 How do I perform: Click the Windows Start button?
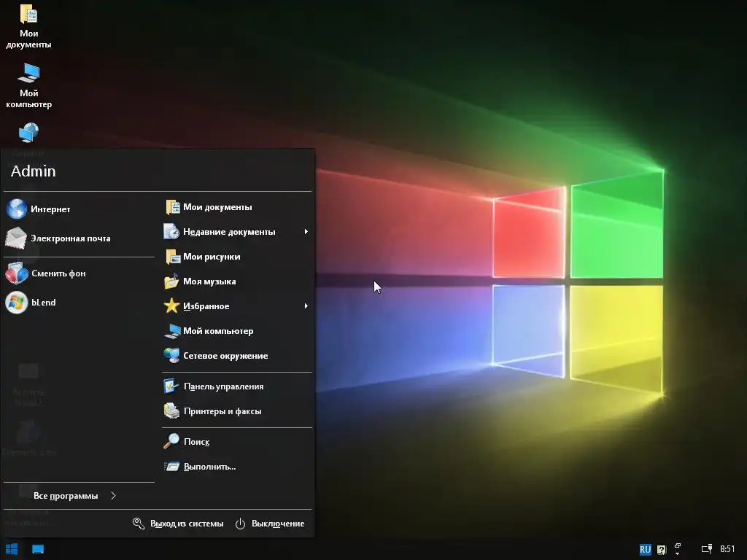pyautogui.click(x=12, y=549)
